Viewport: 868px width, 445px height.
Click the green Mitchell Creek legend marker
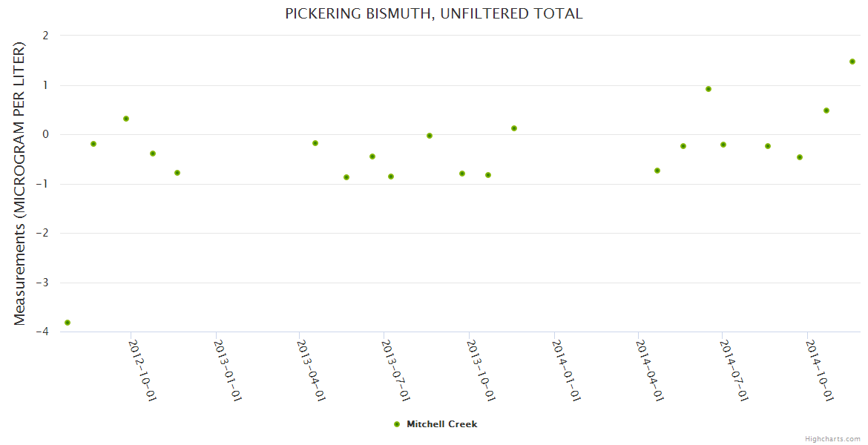(396, 424)
